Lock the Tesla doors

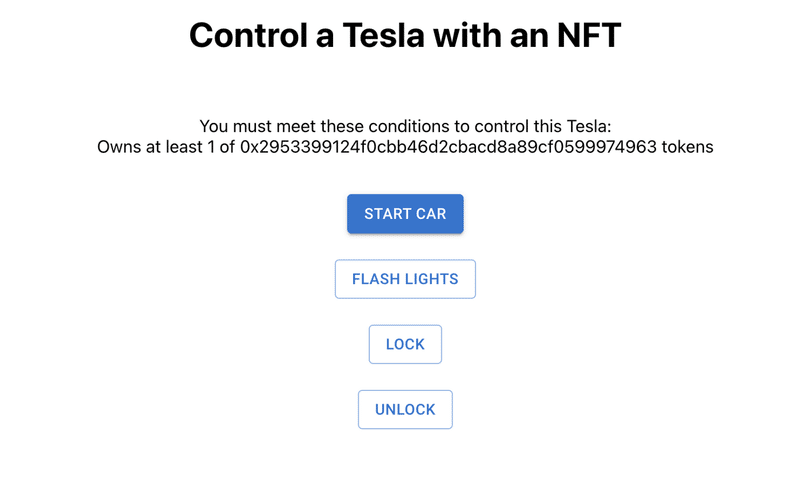405,344
